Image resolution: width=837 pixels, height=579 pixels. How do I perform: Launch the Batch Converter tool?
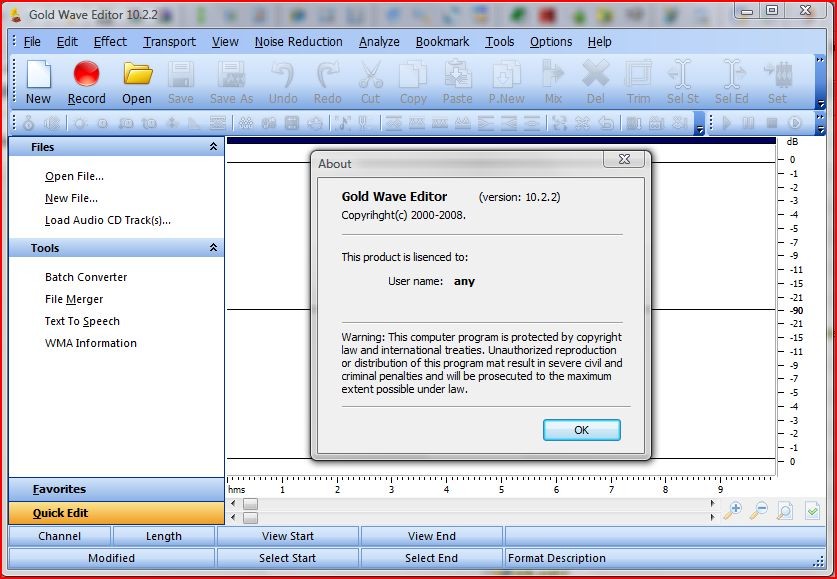pos(86,277)
